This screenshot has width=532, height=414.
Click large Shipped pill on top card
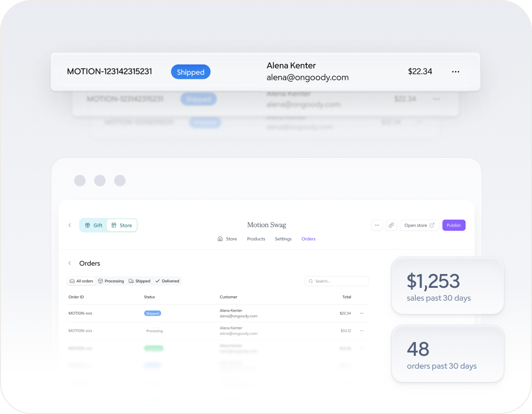click(191, 72)
